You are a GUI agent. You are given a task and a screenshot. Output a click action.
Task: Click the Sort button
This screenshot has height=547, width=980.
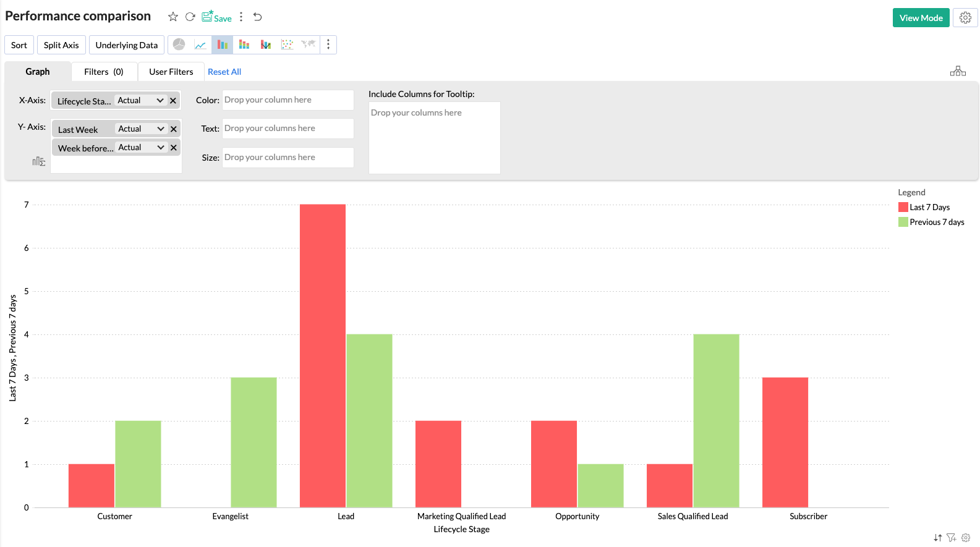point(19,45)
